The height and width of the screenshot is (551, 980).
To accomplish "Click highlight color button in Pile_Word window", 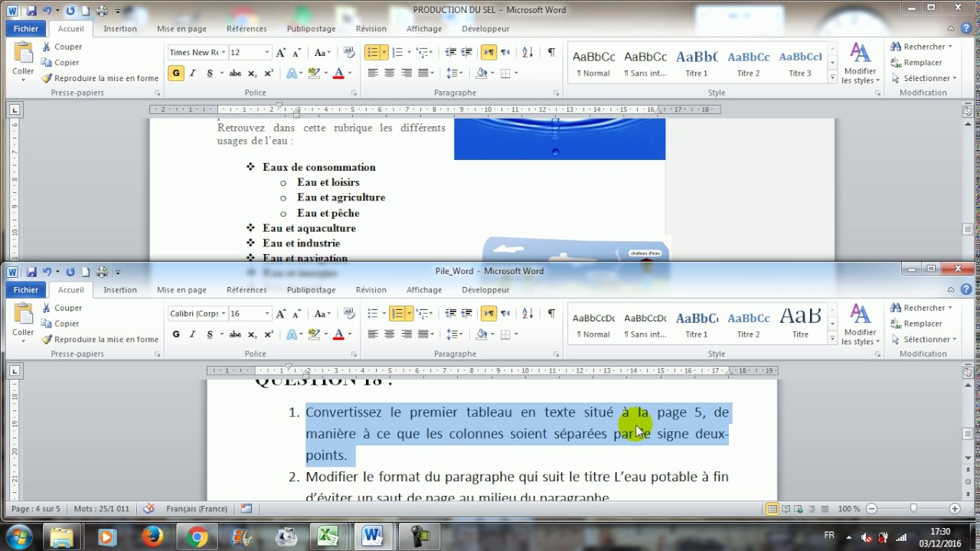I will (x=313, y=334).
